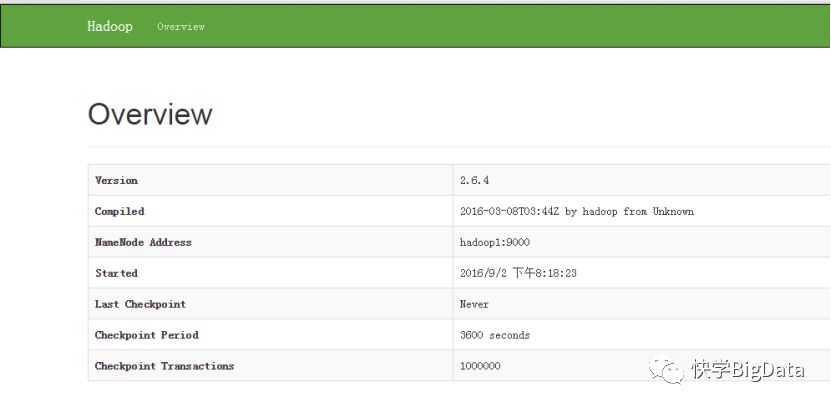
Task: Select the Compiled label cell
Action: (119, 211)
